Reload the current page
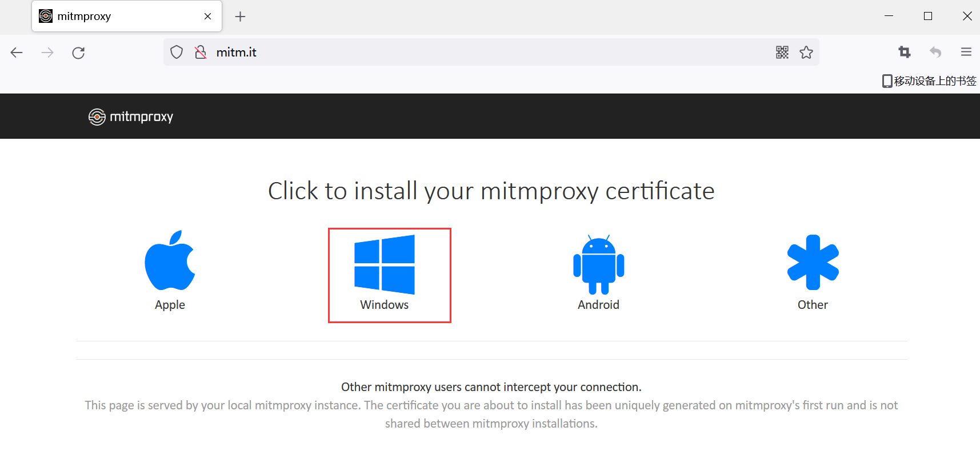Screen dimensions: 980x467 (x=78, y=53)
